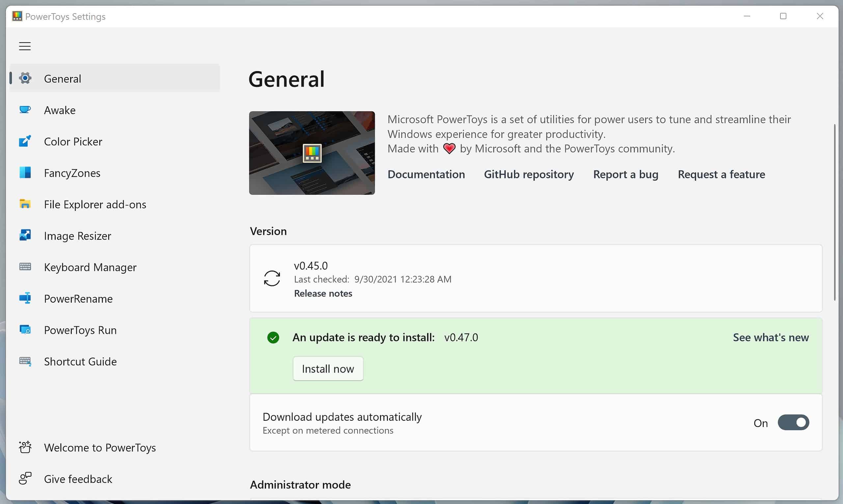Open PowerToys Run settings
843x504 pixels.
tap(80, 329)
